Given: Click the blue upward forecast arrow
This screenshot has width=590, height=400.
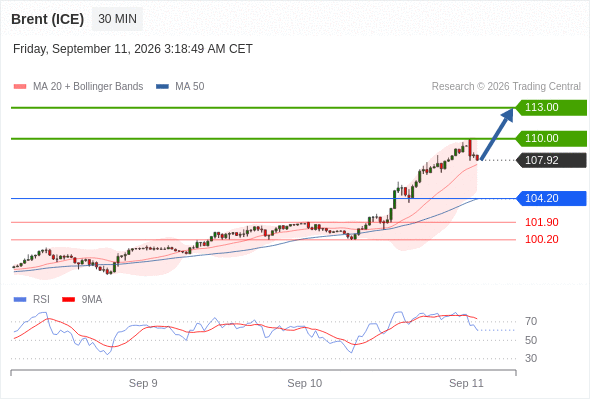Looking at the screenshot, I should pyautogui.click(x=497, y=134).
